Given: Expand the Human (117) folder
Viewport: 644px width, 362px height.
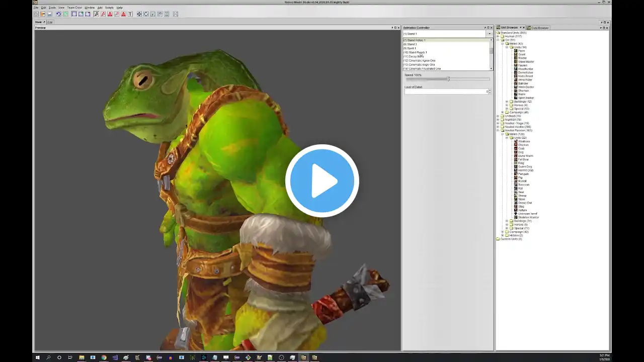Looking at the screenshot, I should (x=498, y=36).
